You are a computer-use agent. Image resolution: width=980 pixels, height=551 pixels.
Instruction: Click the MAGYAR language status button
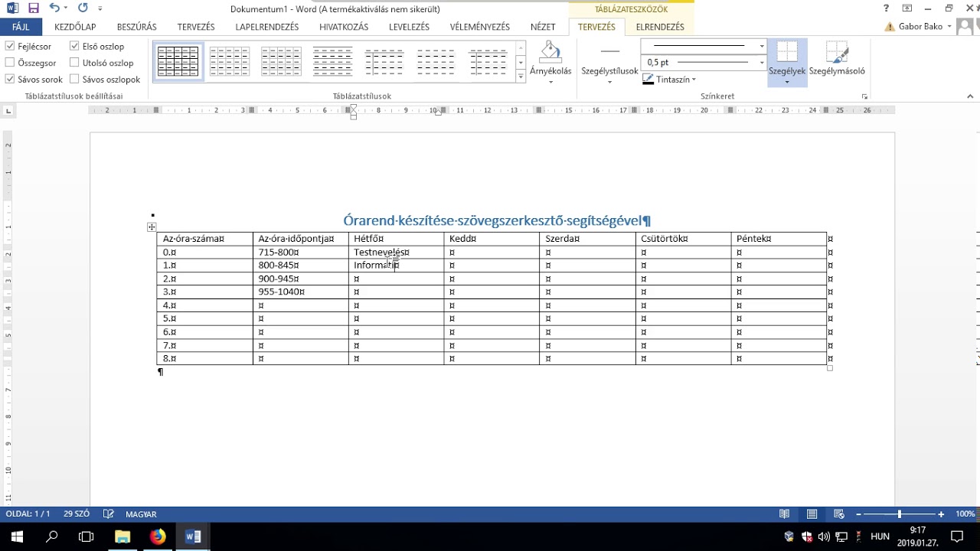pos(141,514)
